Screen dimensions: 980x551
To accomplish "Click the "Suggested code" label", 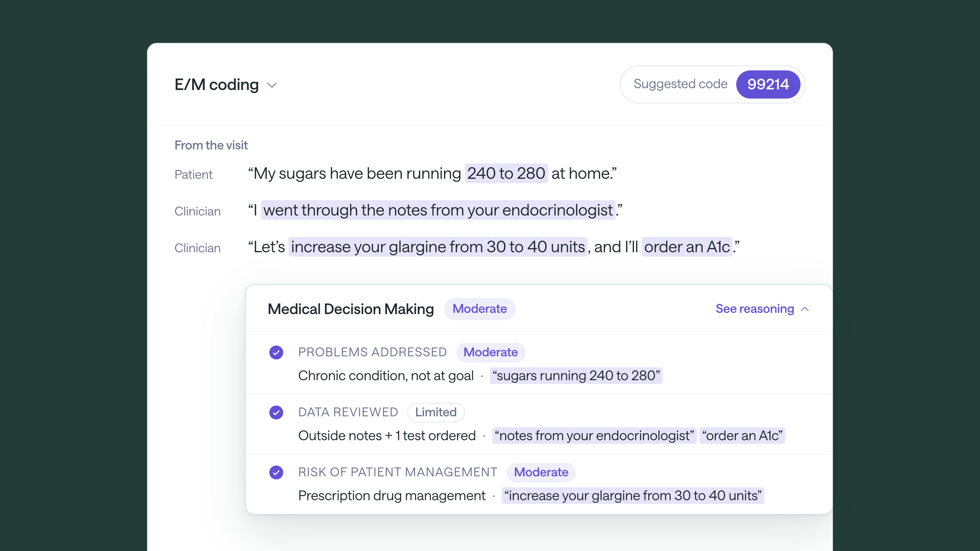I will click(x=680, y=84).
